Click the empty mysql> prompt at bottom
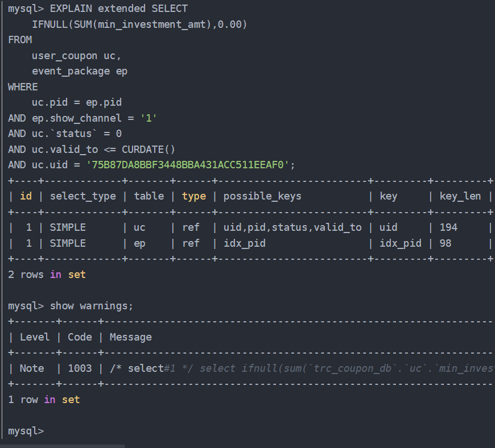This screenshot has height=448, width=495. pyautogui.click(x=26, y=431)
